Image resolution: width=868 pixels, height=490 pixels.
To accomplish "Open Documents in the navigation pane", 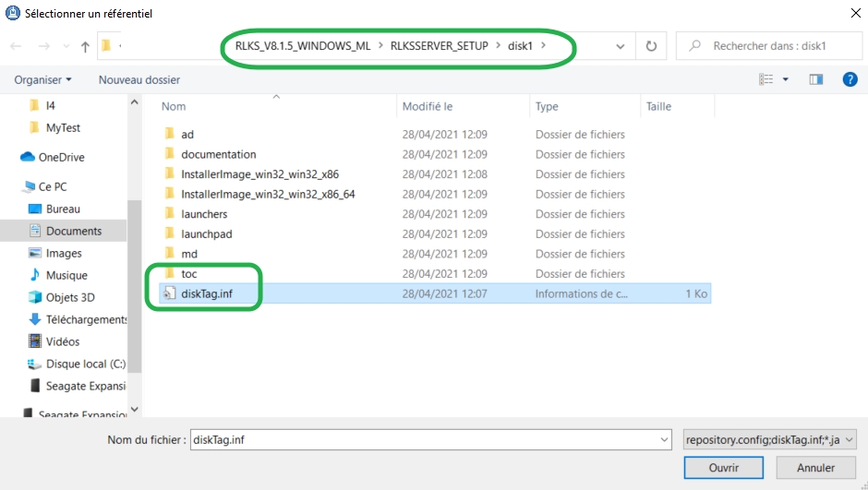I will 74,232.
